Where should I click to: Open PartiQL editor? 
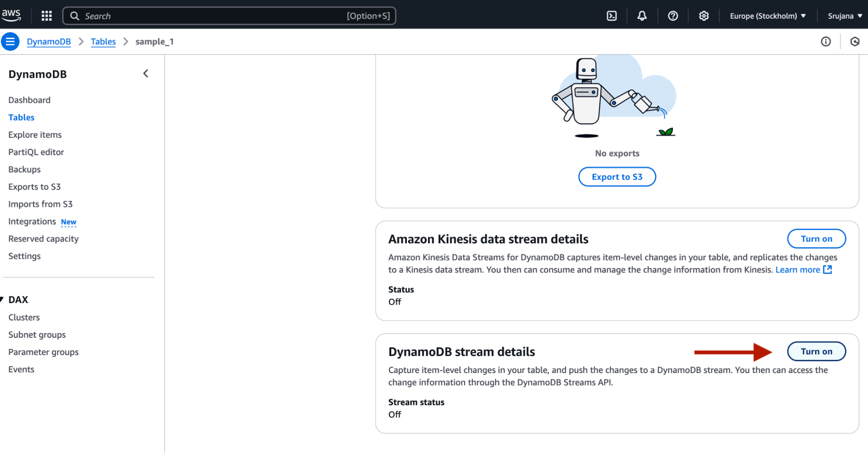[x=36, y=152]
